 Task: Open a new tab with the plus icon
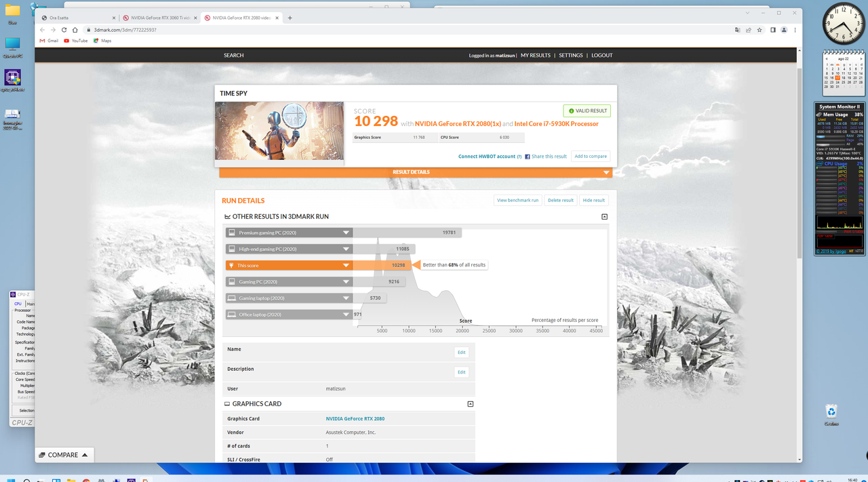click(x=290, y=18)
